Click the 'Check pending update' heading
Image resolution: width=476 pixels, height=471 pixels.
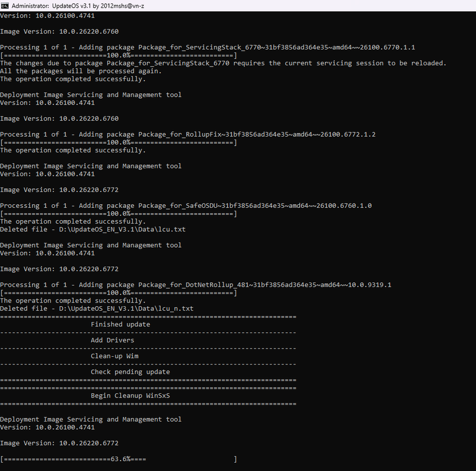coord(130,372)
